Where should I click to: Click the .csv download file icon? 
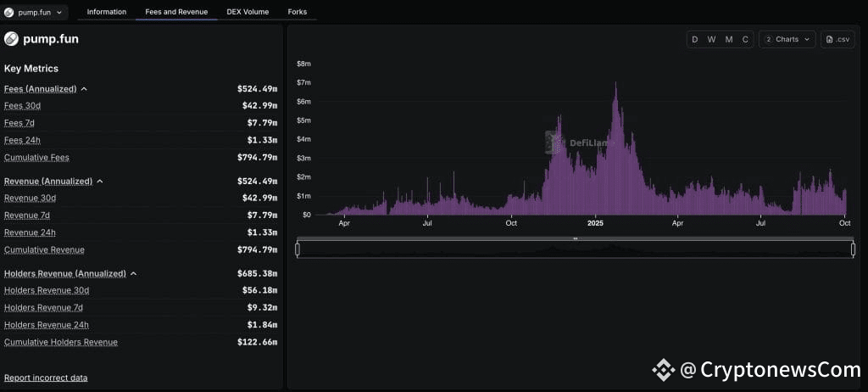(x=829, y=39)
